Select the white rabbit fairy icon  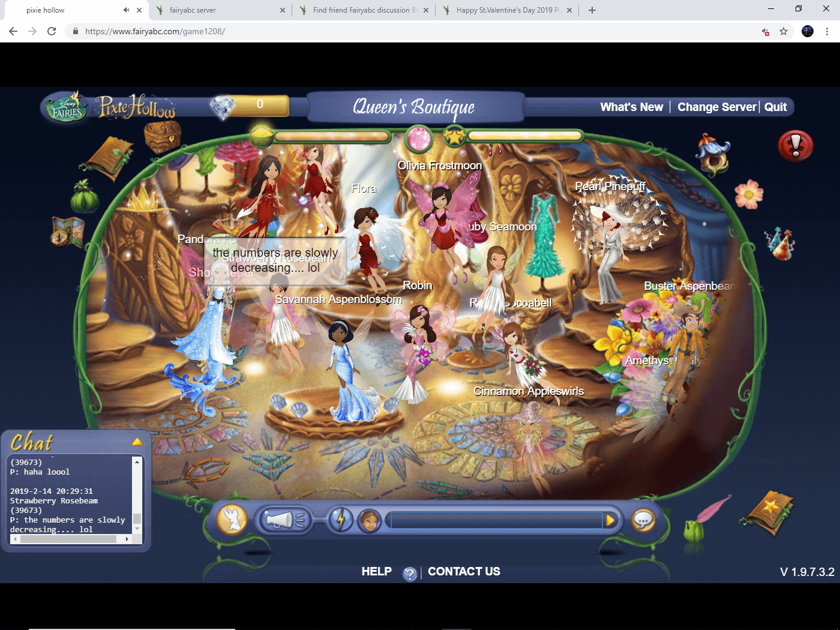click(x=231, y=520)
